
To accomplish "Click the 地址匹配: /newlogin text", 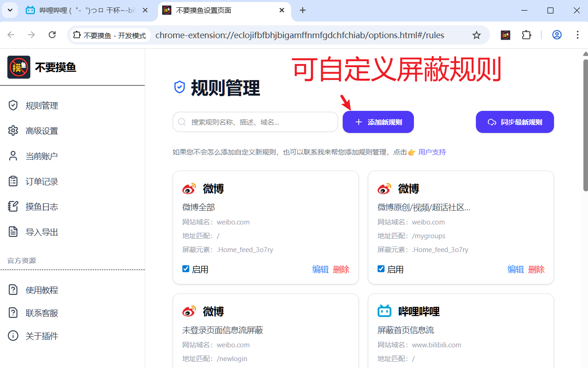I will [215, 358].
